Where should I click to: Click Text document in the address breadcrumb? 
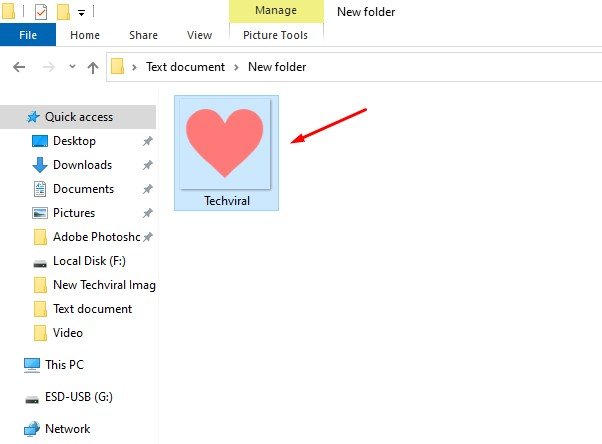tap(183, 67)
